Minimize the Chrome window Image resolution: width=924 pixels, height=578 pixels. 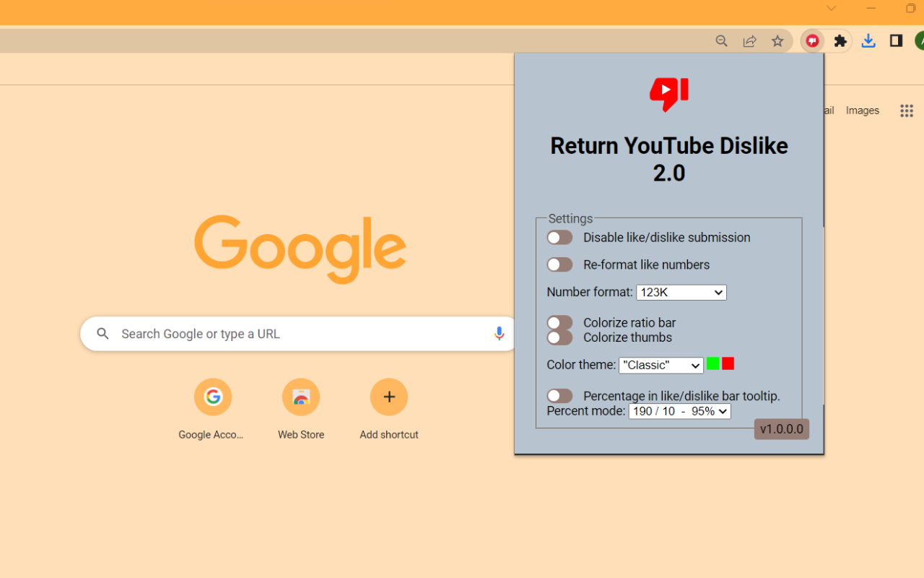871,9
